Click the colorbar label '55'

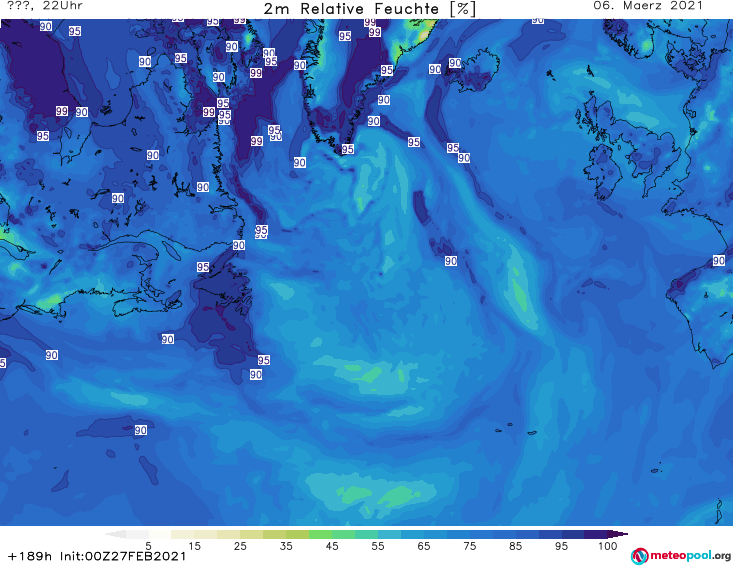point(378,546)
